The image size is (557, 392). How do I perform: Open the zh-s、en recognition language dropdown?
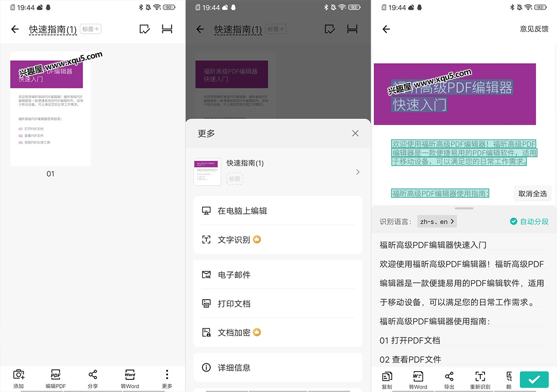[x=437, y=221]
